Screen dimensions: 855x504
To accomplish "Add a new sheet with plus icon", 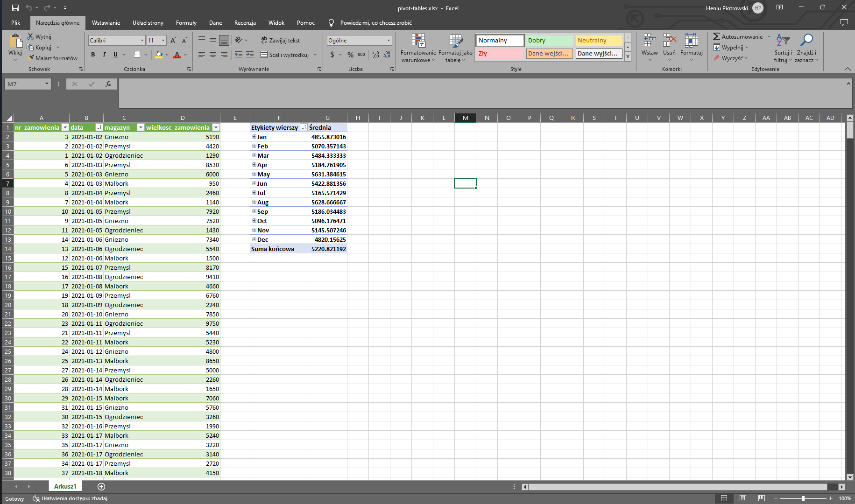I will (x=101, y=486).
